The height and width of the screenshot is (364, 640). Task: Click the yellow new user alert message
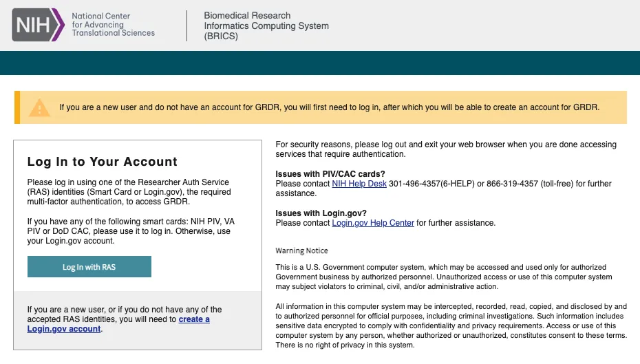pos(329,107)
